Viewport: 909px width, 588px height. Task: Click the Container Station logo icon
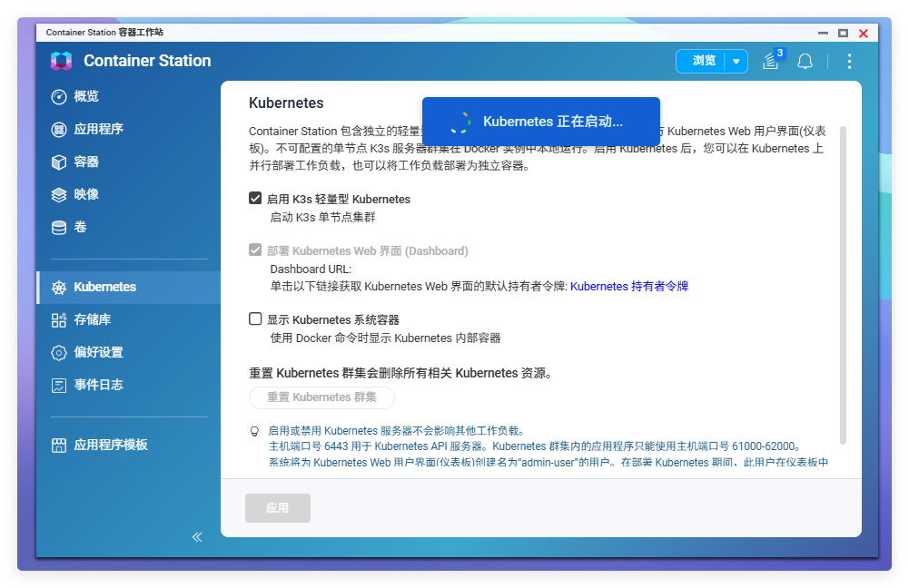pos(61,61)
